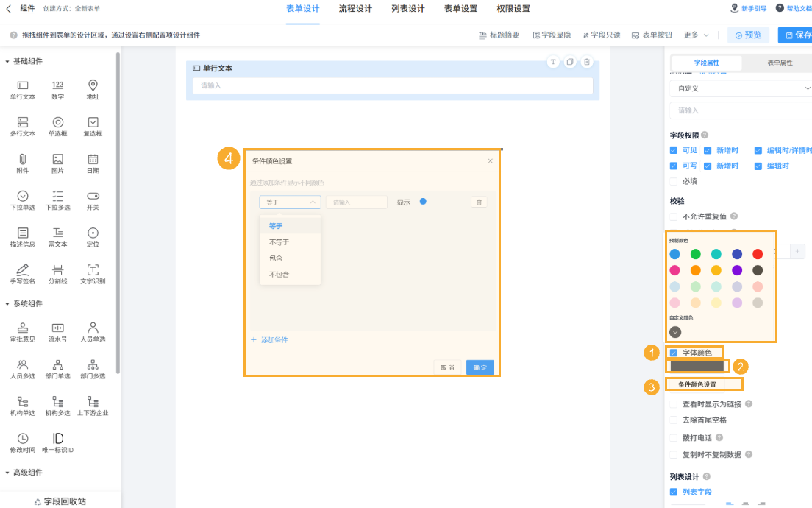Select the 图片 image component
812x508 pixels.
58,163
